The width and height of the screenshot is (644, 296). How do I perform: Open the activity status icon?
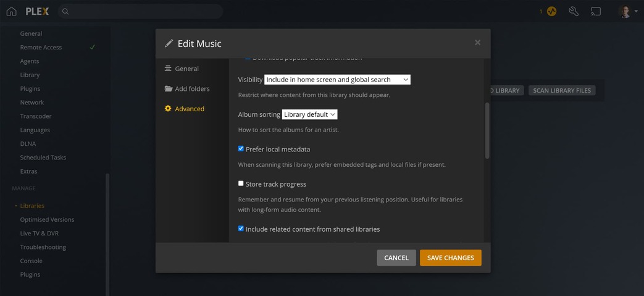551,11
